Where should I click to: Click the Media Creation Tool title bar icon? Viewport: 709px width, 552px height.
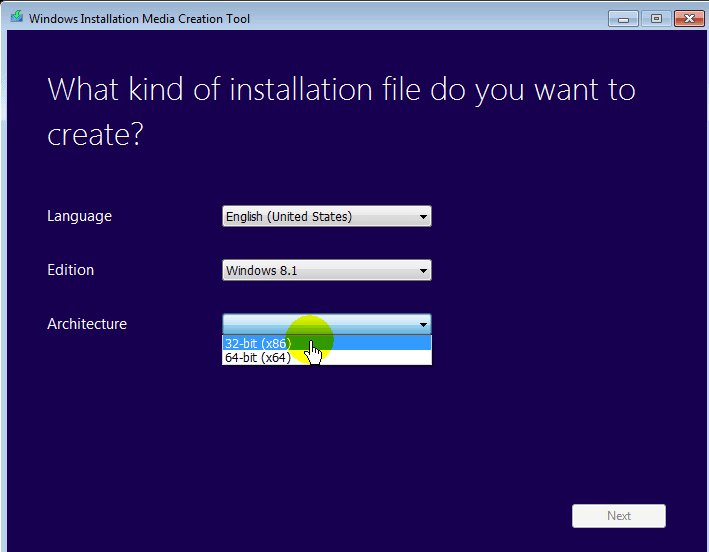coord(17,17)
